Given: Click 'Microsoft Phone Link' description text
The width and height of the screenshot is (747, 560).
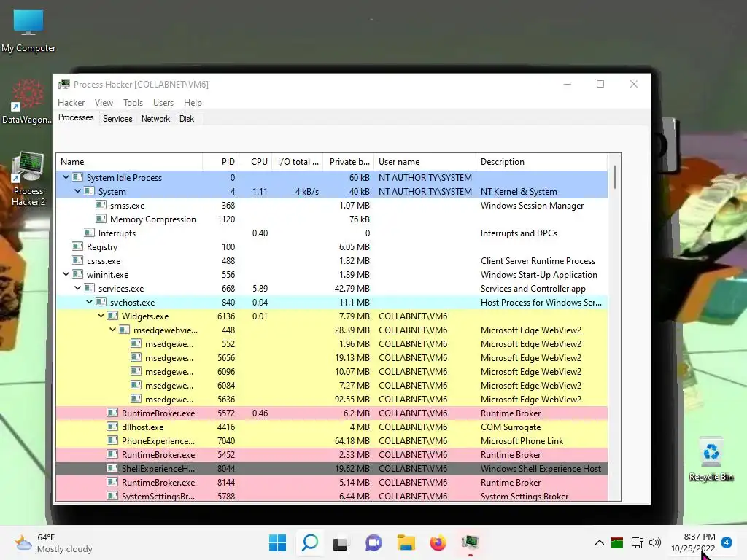Looking at the screenshot, I should (x=522, y=441).
